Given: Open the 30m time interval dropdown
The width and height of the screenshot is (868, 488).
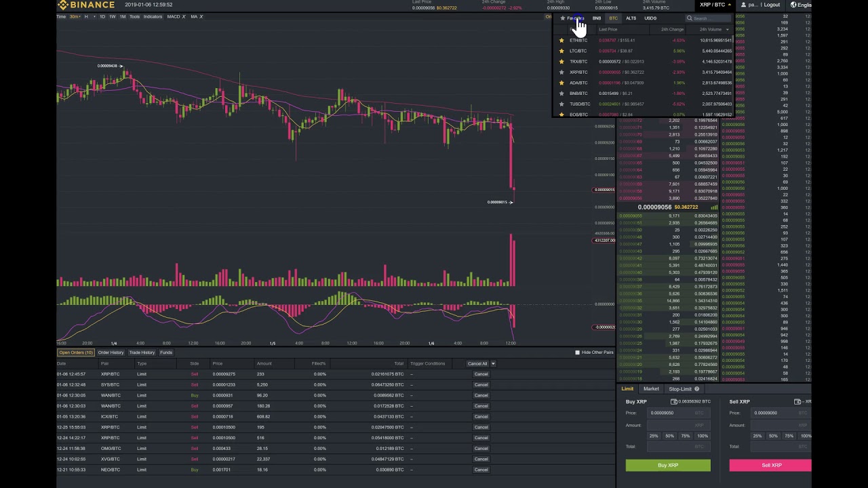Looking at the screenshot, I should click(75, 16).
